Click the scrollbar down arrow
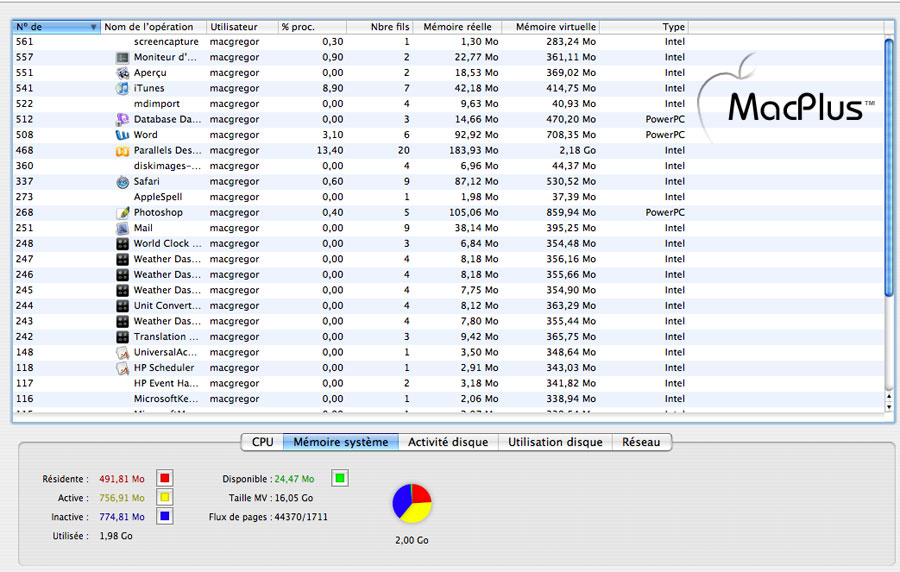900x572 pixels. [x=889, y=407]
